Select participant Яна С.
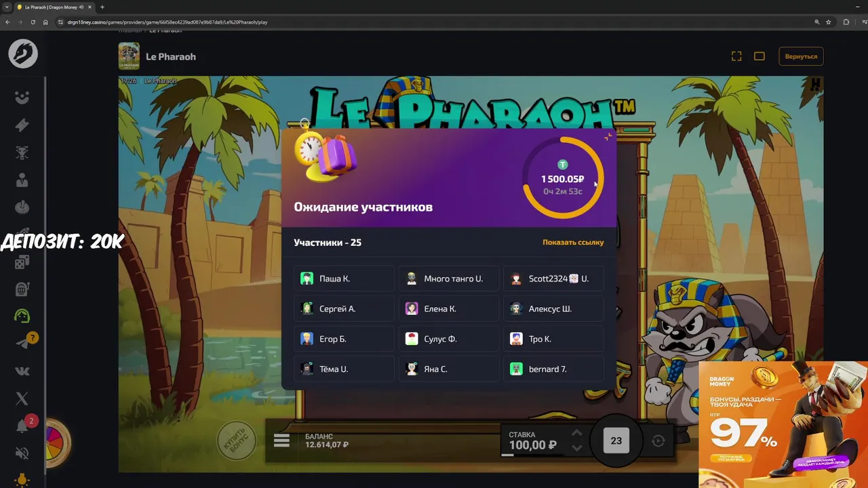This screenshot has height=488, width=868. click(448, 369)
